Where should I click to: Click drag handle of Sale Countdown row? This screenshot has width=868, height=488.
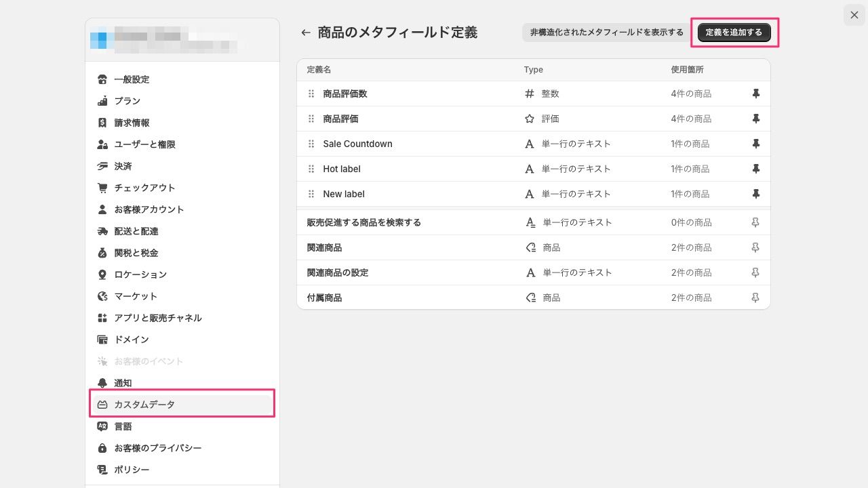point(311,144)
